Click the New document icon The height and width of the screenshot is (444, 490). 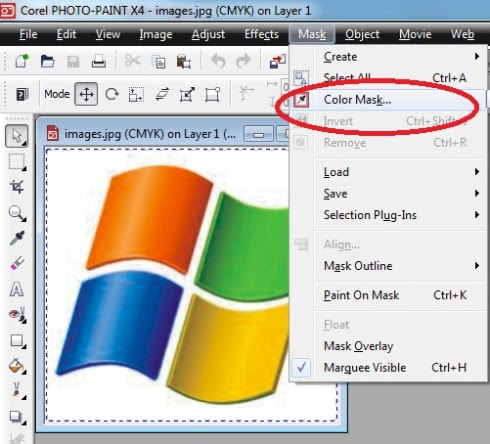(x=22, y=61)
